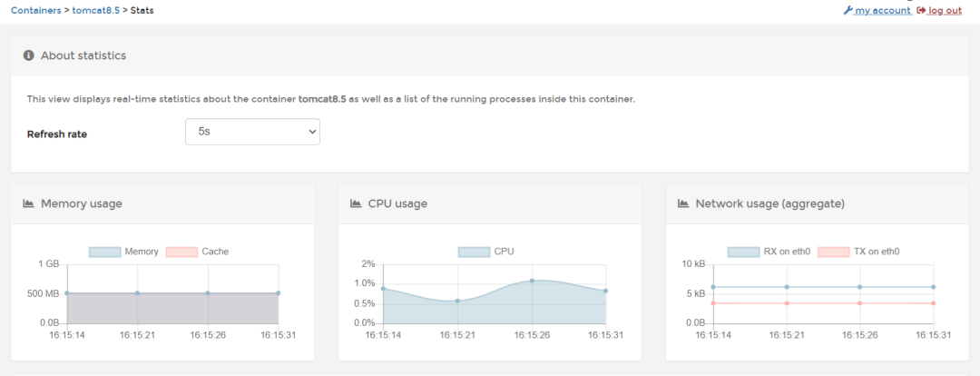Click the RX data point at 16:15:31

click(934, 287)
